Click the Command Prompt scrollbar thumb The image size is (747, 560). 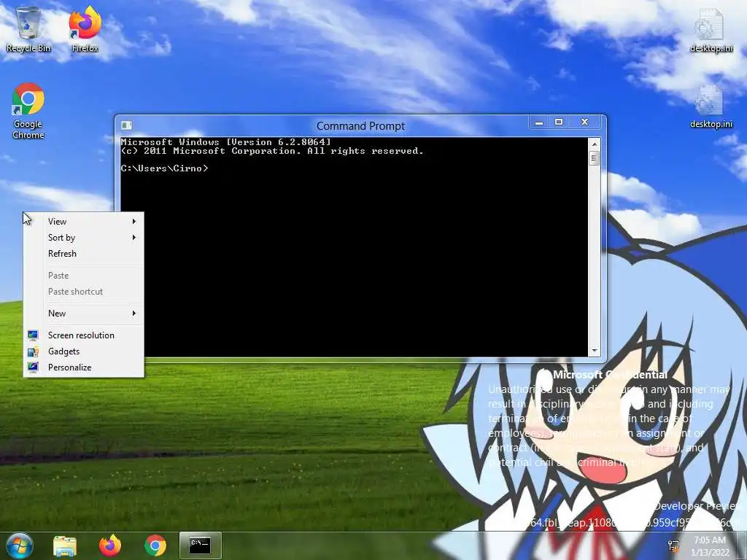point(594,158)
